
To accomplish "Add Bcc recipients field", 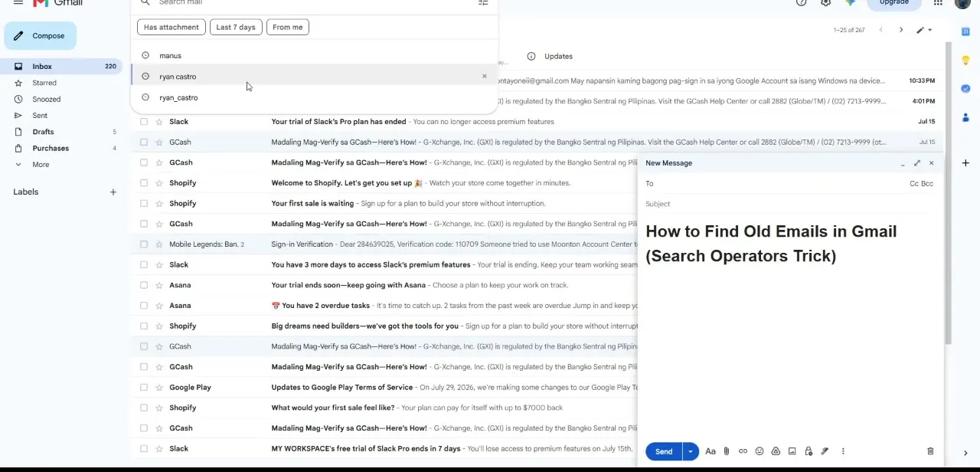I will (927, 184).
